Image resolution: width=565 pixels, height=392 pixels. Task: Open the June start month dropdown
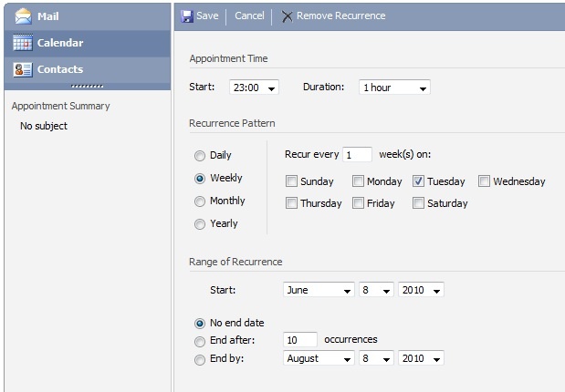[x=319, y=290]
